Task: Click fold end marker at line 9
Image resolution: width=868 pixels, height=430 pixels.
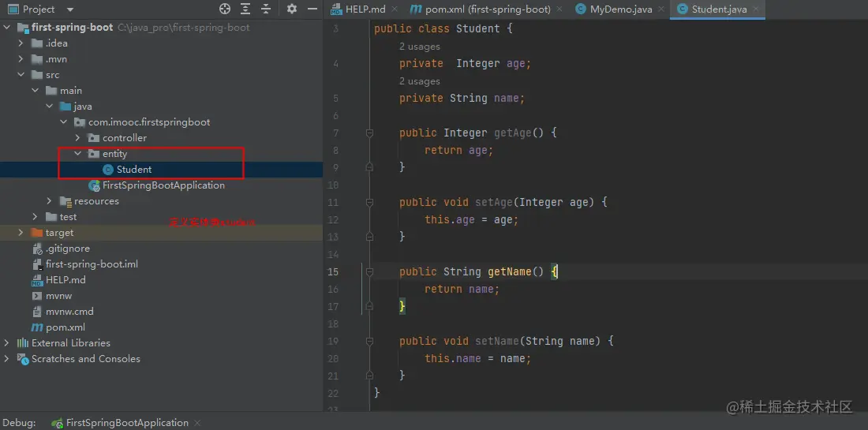Action: (x=369, y=167)
